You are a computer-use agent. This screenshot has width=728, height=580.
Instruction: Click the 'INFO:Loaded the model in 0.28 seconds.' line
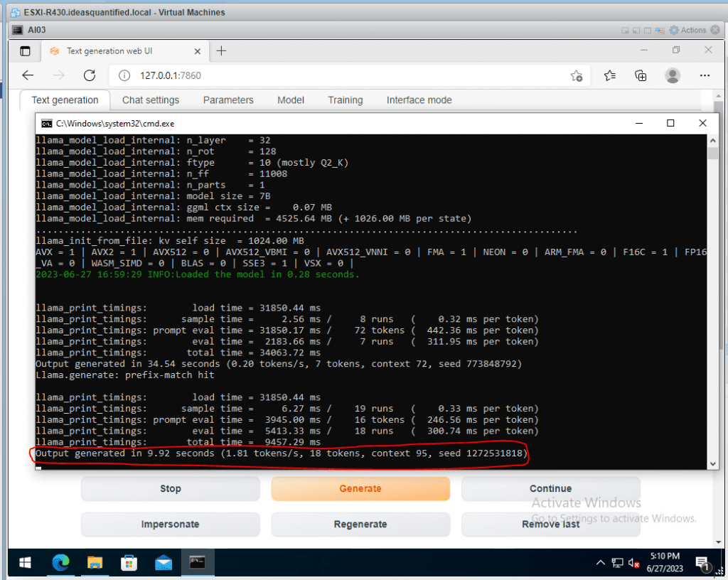[198, 274]
